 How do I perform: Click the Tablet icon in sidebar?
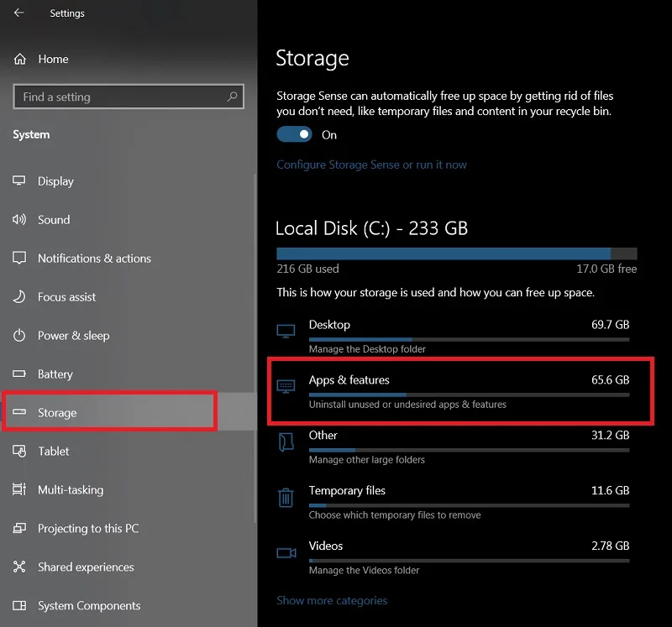coord(19,451)
